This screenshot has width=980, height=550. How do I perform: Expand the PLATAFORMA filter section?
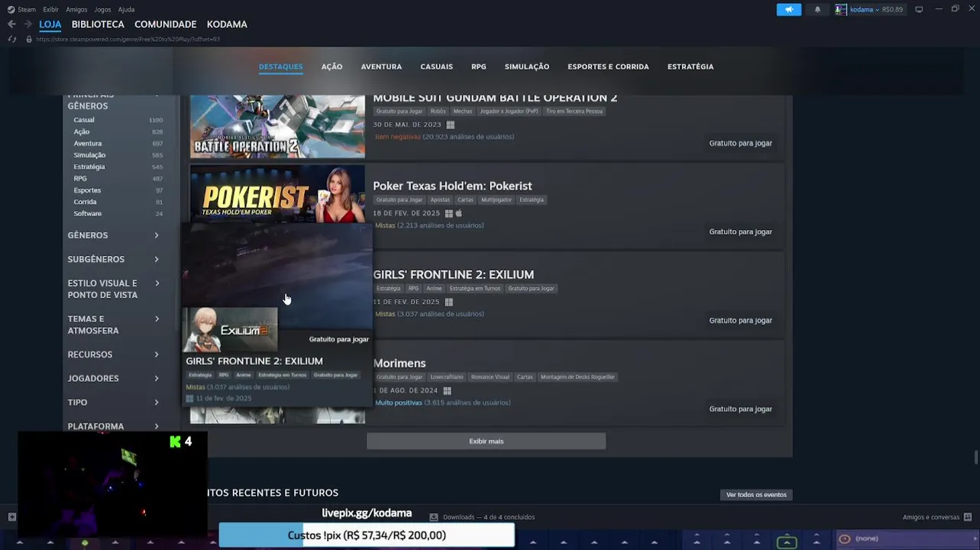coord(113,426)
